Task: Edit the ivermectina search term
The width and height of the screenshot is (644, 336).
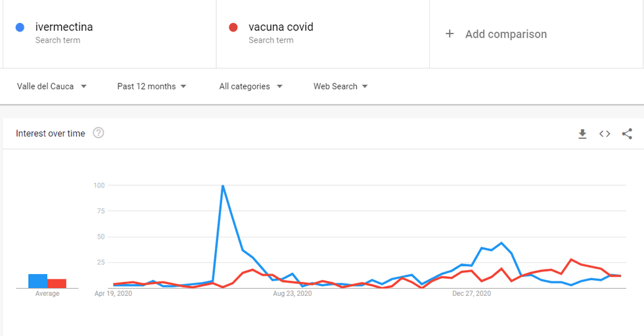Action: tap(64, 28)
